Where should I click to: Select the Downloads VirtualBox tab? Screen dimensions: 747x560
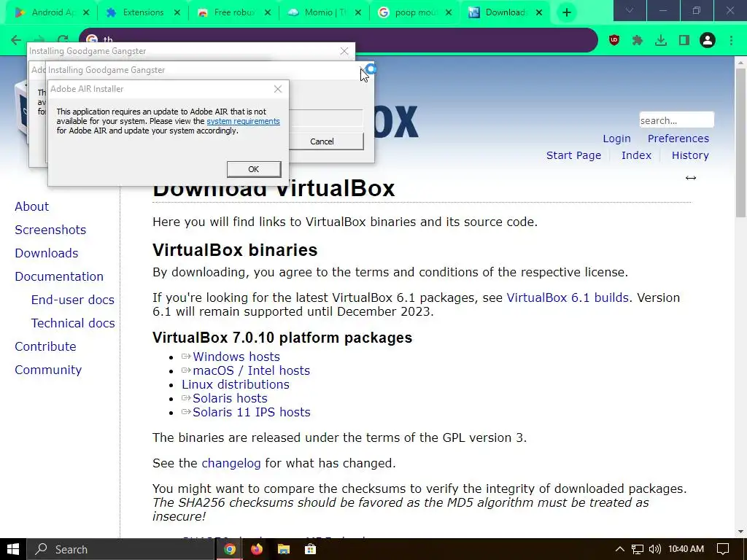pyautogui.click(x=505, y=12)
